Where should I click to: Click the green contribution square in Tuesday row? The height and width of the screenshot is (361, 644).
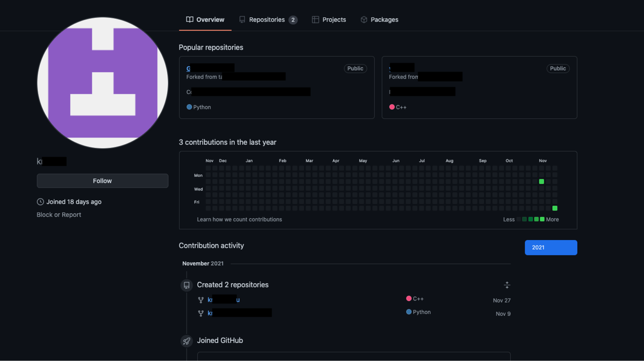tap(541, 182)
